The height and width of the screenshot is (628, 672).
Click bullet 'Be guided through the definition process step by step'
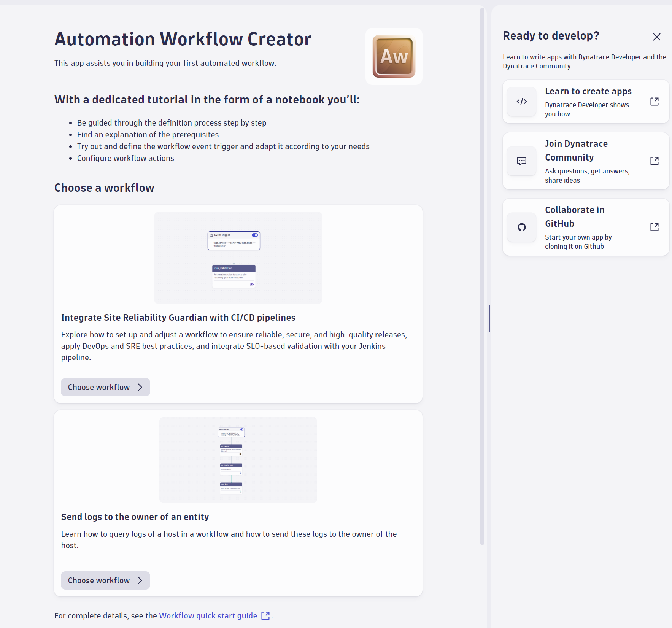click(x=172, y=123)
